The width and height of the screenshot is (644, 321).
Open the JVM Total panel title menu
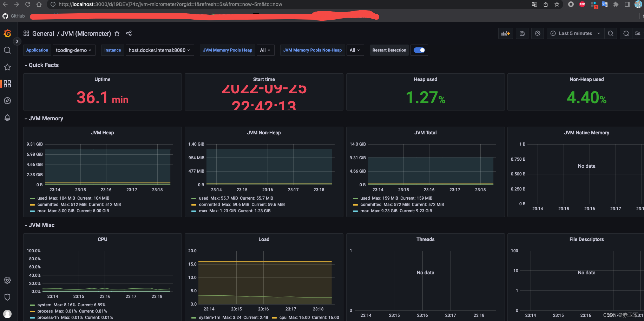pos(426,133)
